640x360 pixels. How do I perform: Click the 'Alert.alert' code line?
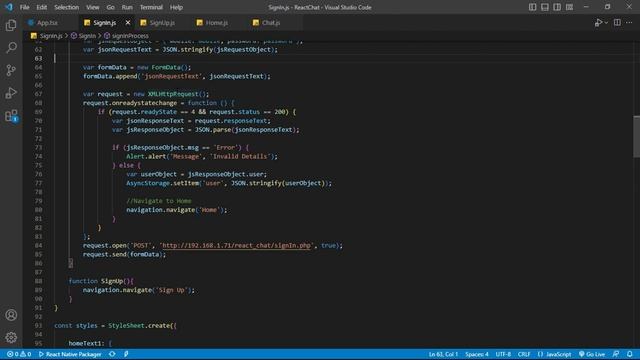pos(202,156)
